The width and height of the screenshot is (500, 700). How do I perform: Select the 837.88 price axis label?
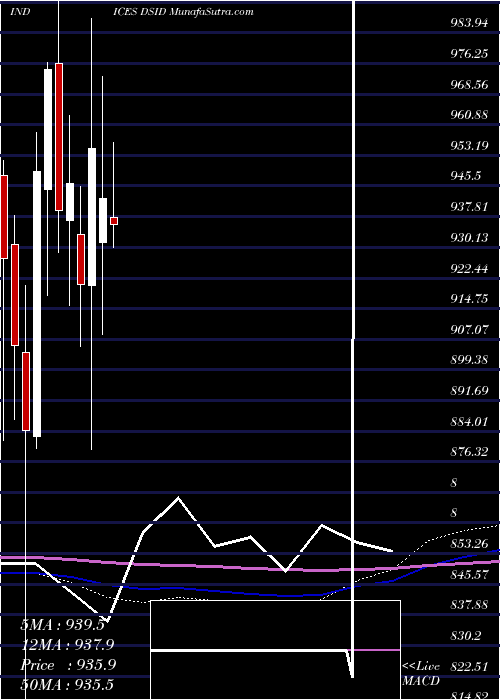[x=469, y=604]
